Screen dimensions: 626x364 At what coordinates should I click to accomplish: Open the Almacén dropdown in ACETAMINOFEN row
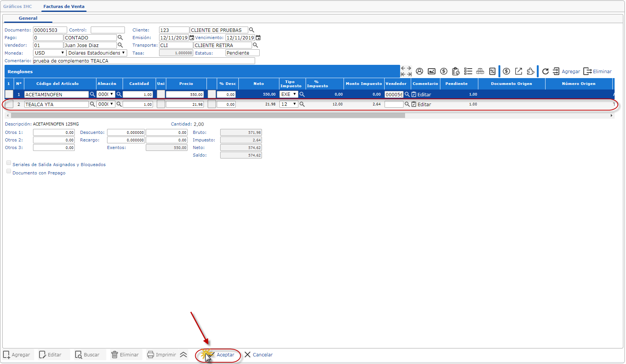pyautogui.click(x=106, y=94)
